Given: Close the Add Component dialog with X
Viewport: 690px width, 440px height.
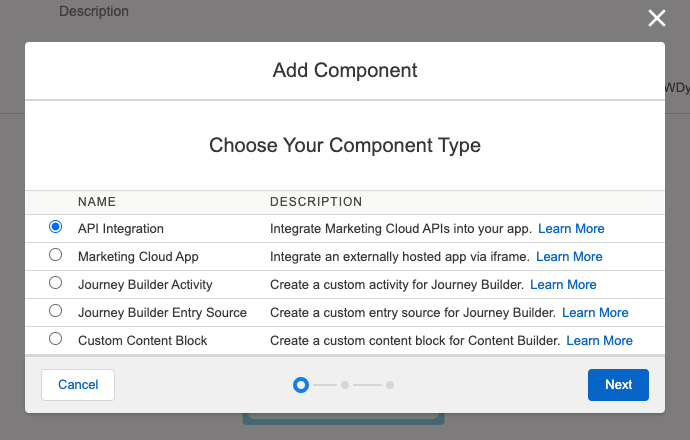Looking at the screenshot, I should 657,18.
